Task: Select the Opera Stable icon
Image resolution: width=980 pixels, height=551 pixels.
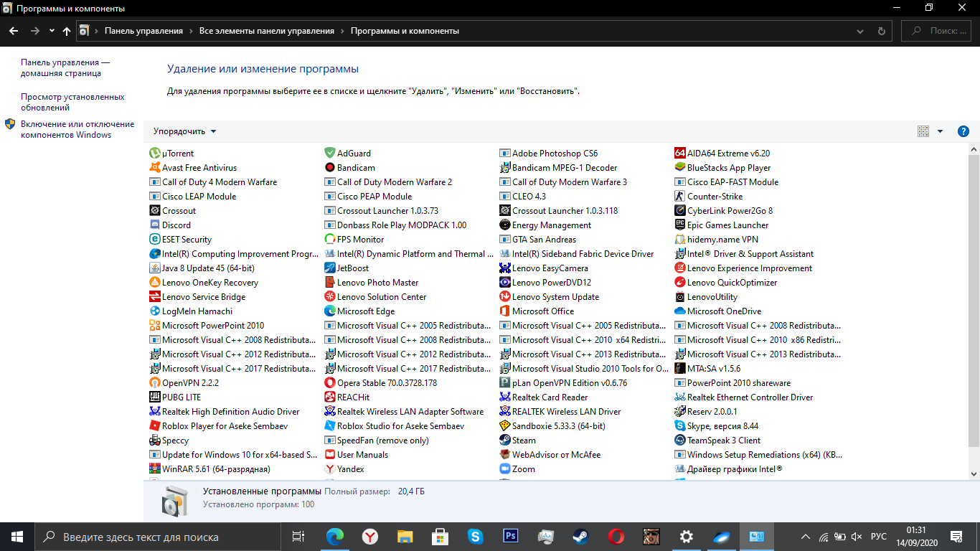Action: 330,382
